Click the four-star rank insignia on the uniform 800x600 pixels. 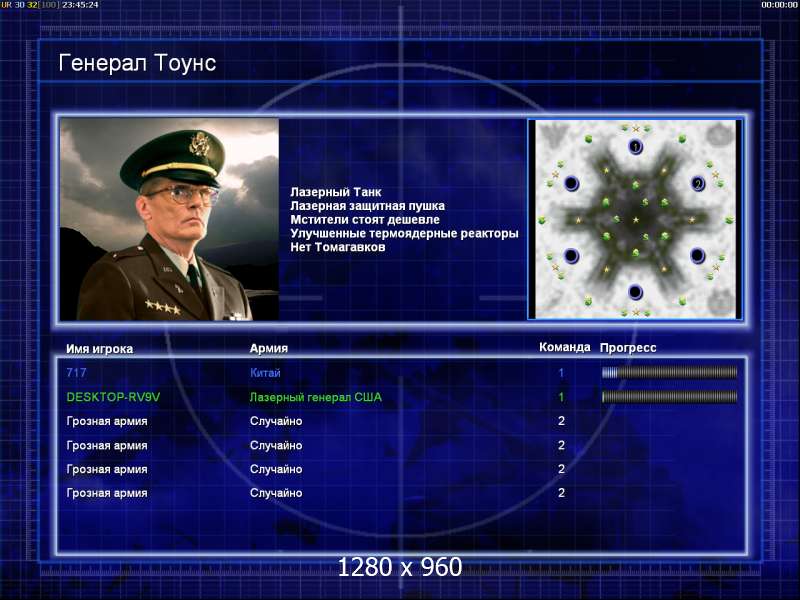(163, 307)
